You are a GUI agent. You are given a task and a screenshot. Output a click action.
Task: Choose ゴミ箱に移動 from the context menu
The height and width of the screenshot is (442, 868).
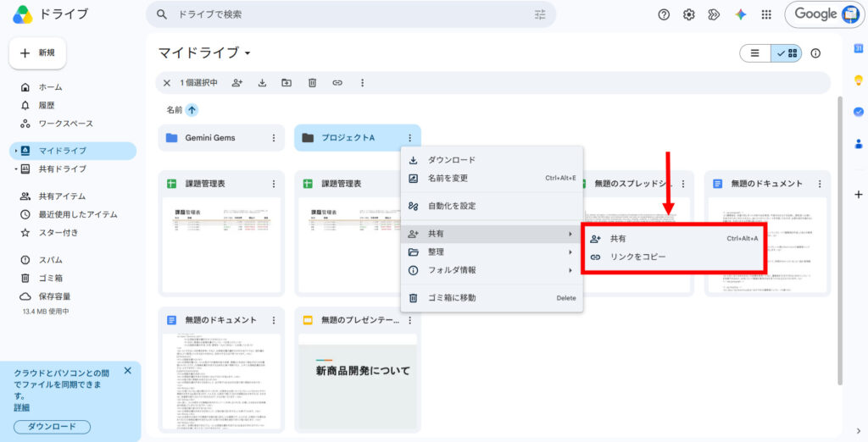492,298
